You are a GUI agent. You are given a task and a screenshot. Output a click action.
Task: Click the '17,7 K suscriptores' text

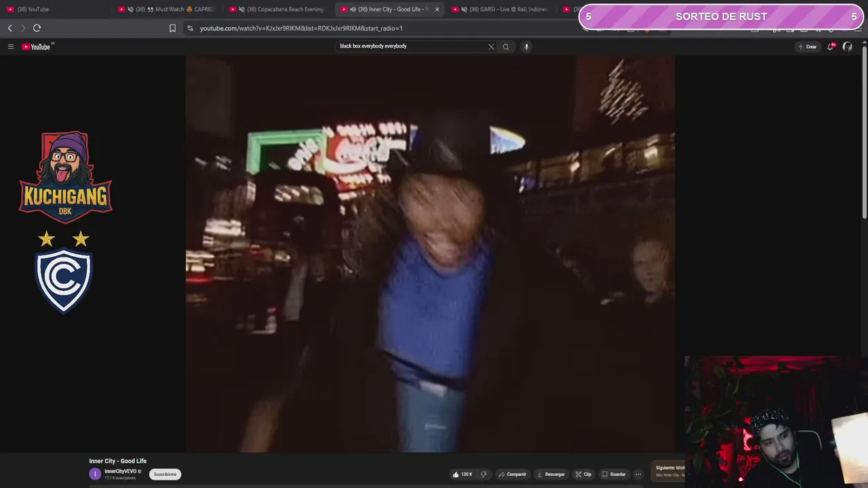(x=120, y=478)
